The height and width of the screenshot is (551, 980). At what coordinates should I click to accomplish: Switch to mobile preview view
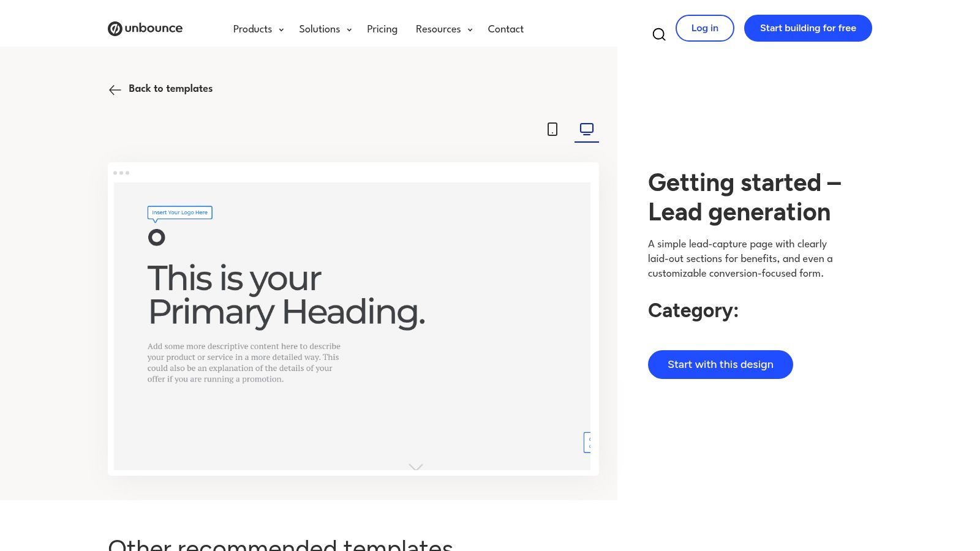click(x=552, y=129)
